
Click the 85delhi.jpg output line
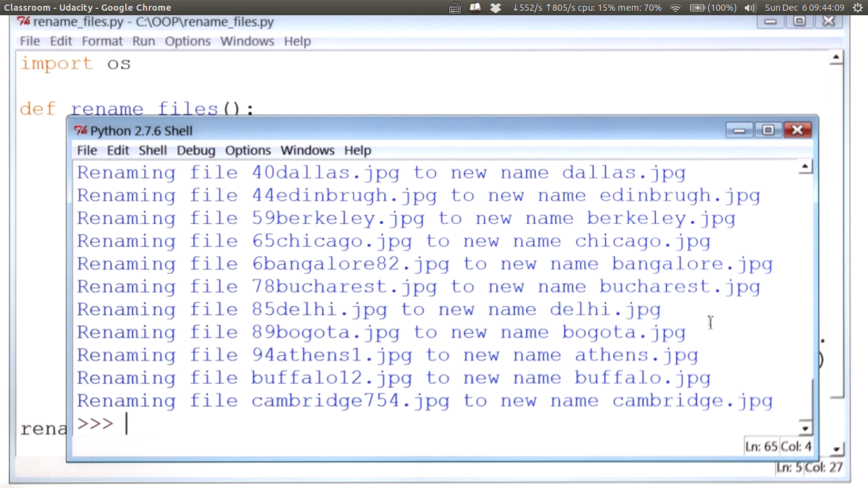(x=369, y=310)
